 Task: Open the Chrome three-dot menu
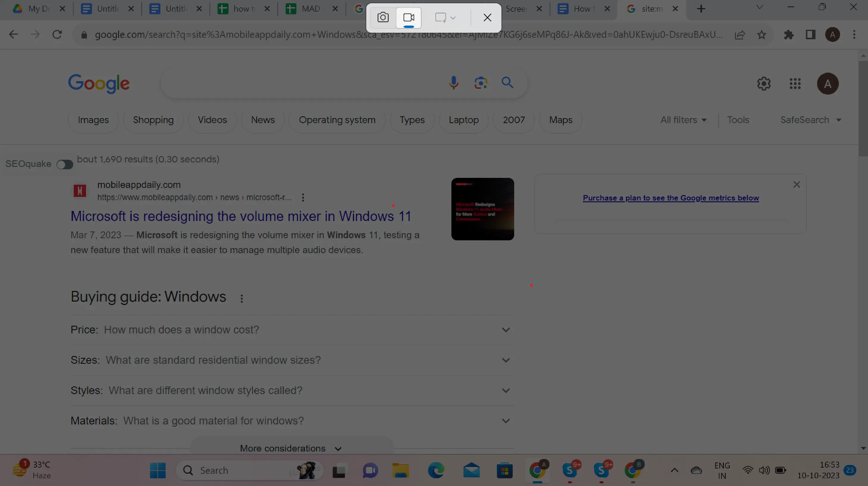coord(854,35)
